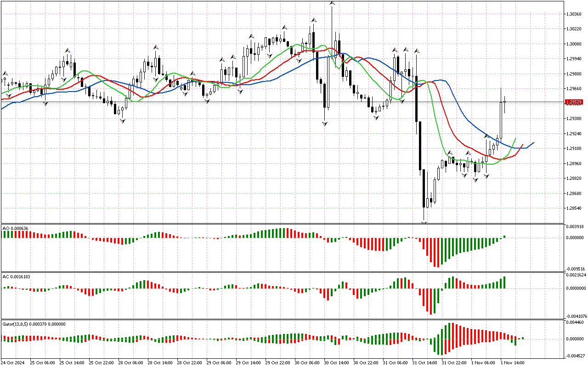Click the 31 Oct 14:00 time label
The height and width of the screenshot is (368, 588).
click(426, 362)
